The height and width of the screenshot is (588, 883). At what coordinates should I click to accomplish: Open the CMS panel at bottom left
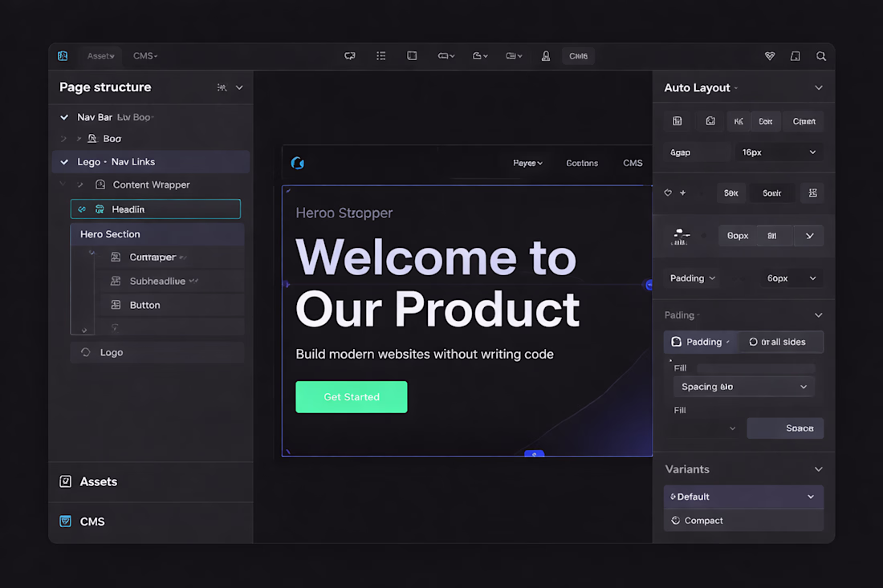(x=151, y=521)
